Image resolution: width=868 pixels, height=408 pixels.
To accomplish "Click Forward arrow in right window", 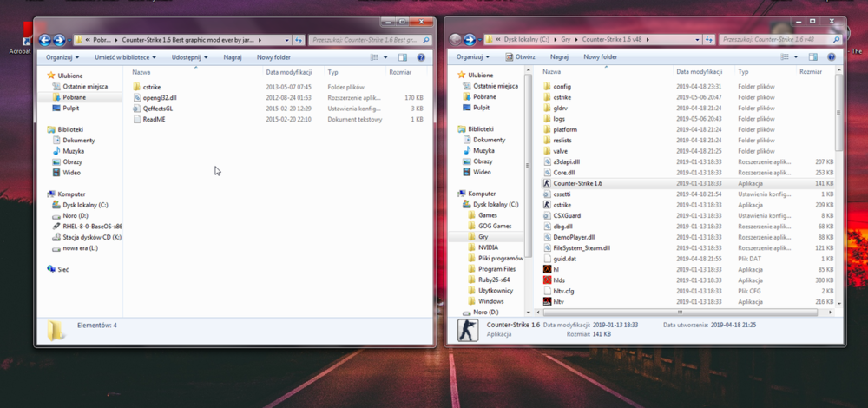I will 470,40.
